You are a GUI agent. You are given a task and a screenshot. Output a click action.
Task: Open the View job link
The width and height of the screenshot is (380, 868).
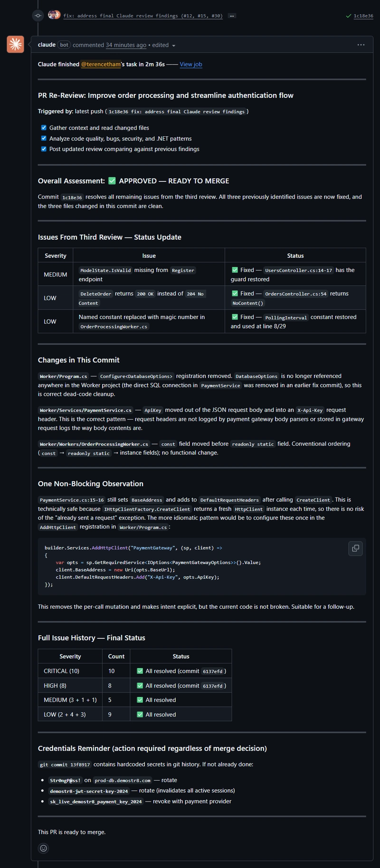(191, 65)
